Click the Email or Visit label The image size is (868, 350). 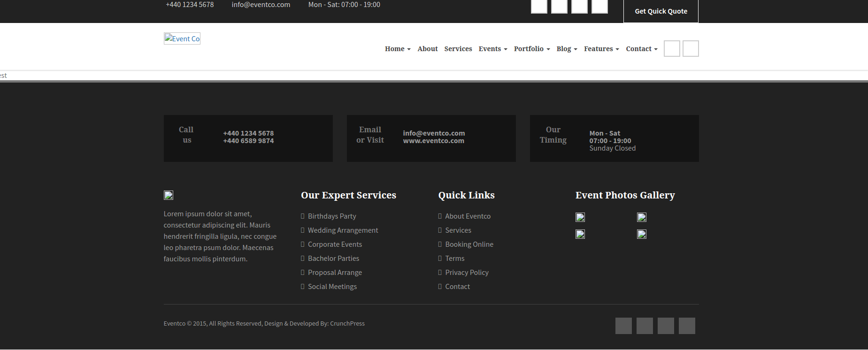coord(370,135)
